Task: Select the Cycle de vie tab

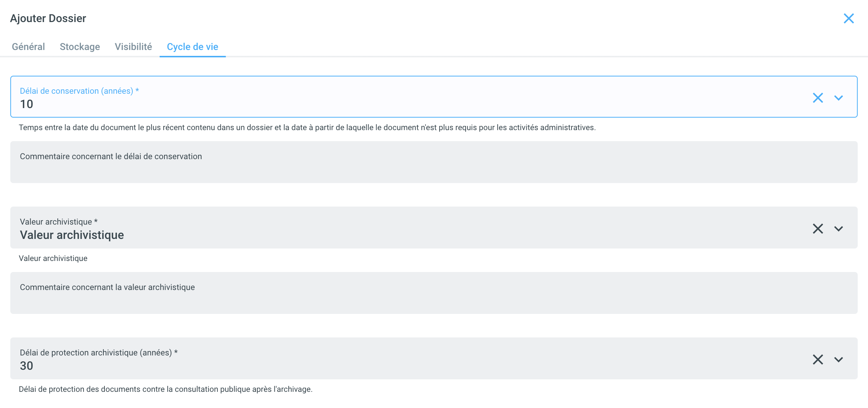Action: [192, 47]
